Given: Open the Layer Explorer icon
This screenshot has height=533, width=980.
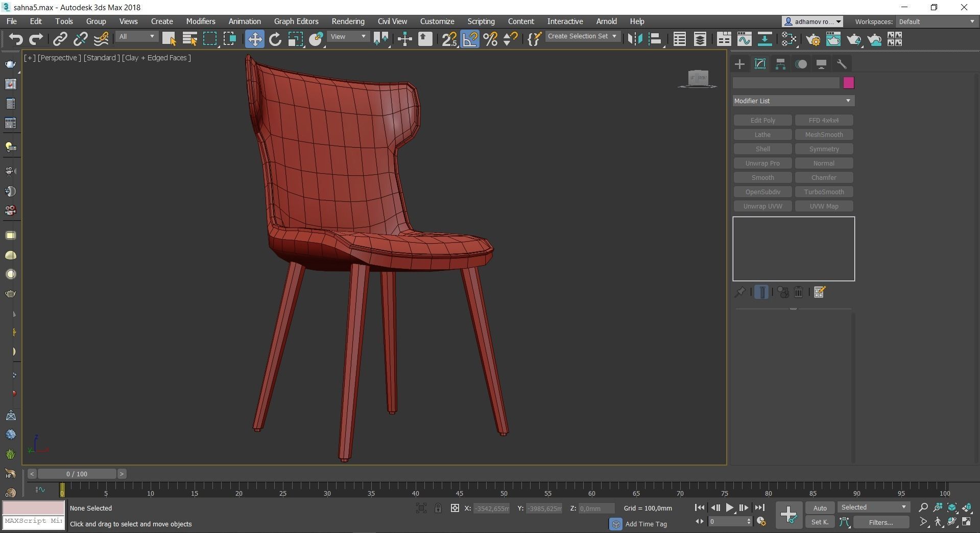Looking at the screenshot, I should (700, 39).
